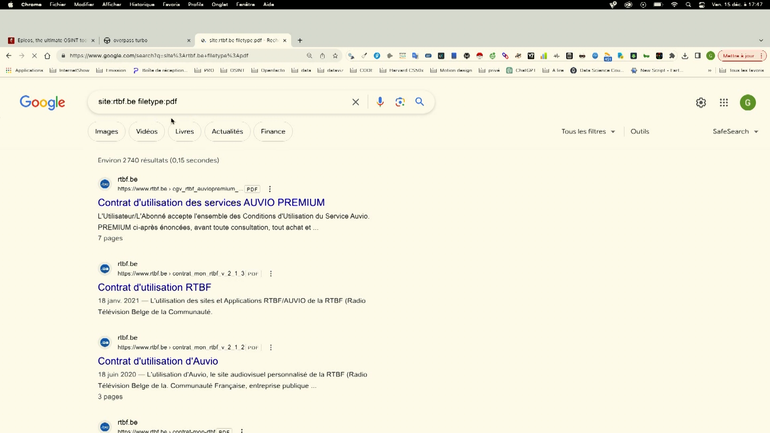
Task: Click the Wi-Fi icon in menu bar
Action: click(674, 4)
